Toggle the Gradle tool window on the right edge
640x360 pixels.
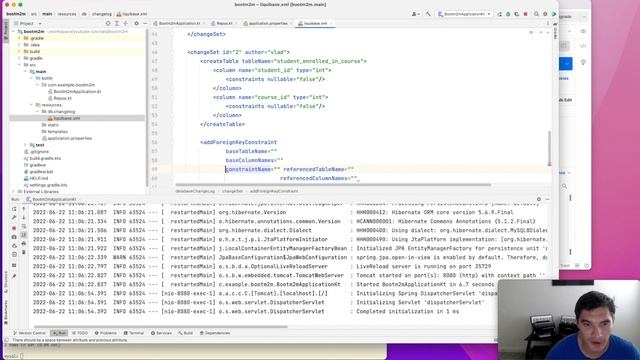click(555, 31)
